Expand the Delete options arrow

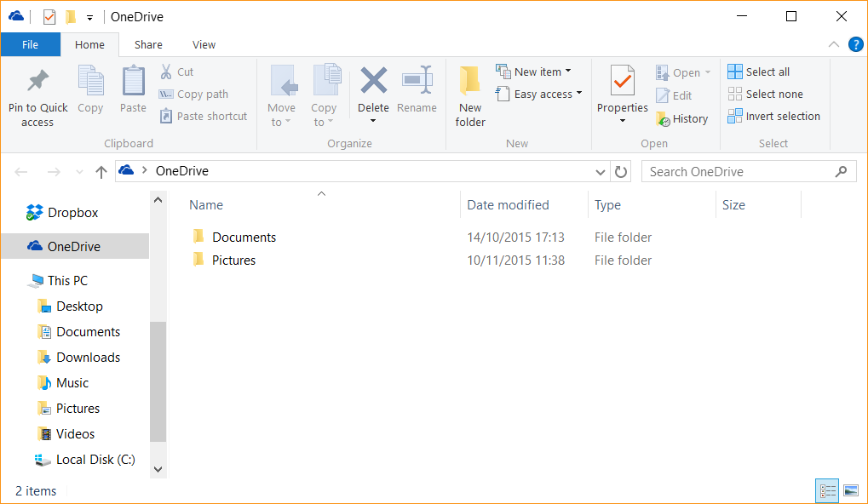click(x=373, y=121)
